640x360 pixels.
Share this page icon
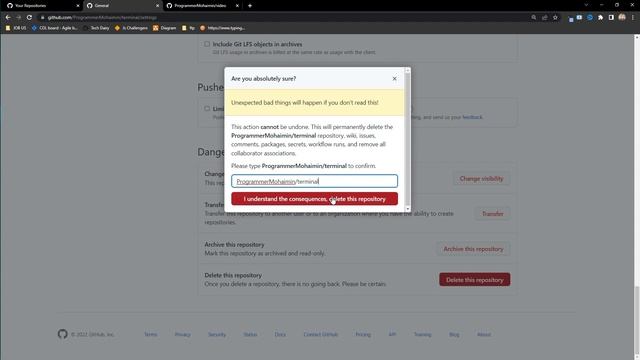pos(544,18)
